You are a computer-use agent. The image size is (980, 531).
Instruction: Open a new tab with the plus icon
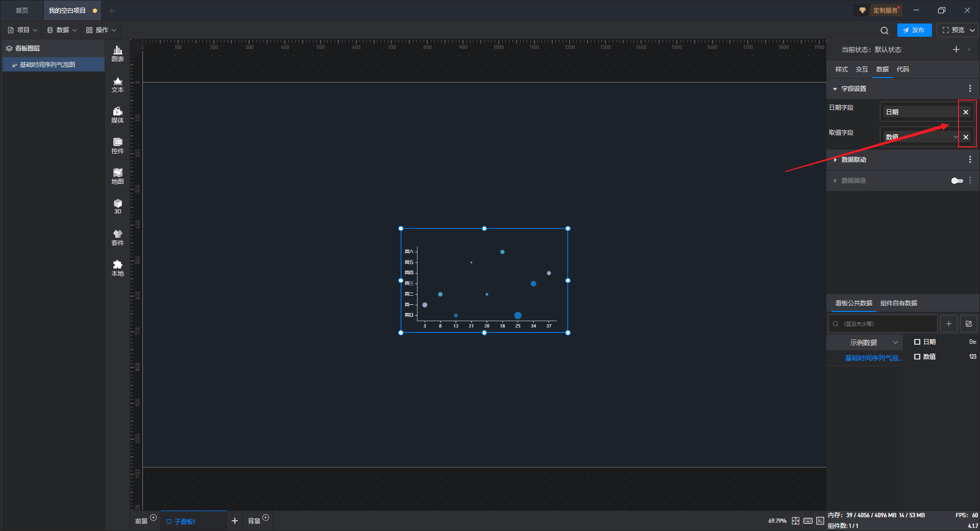(x=112, y=10)
